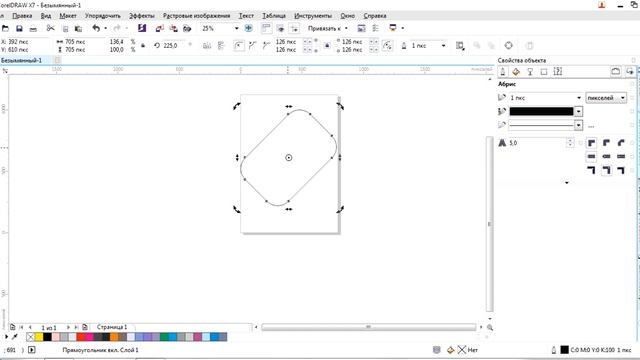
Task: Open the Outline tab in object properties
Action: click(503, 72)
